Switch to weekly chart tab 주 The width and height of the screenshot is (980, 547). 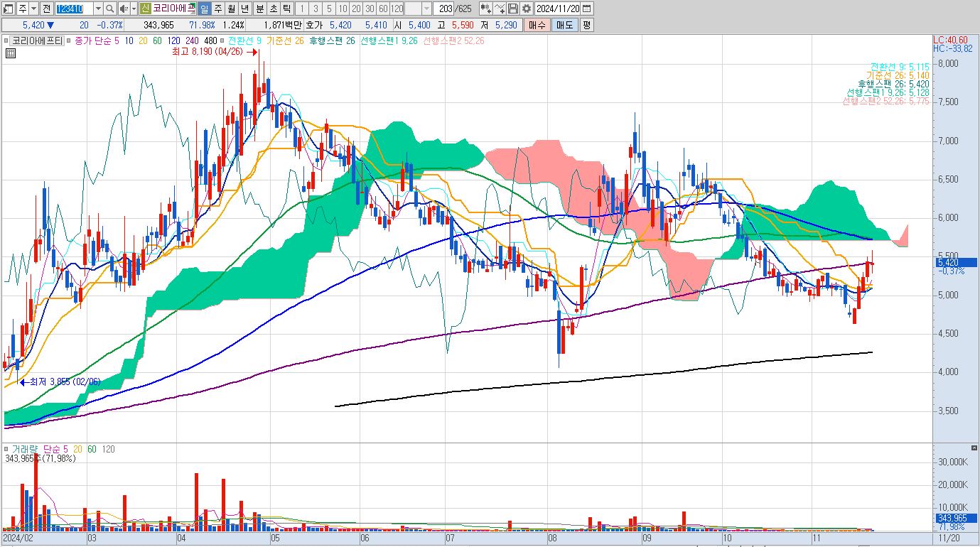click(x=217, y=9)
